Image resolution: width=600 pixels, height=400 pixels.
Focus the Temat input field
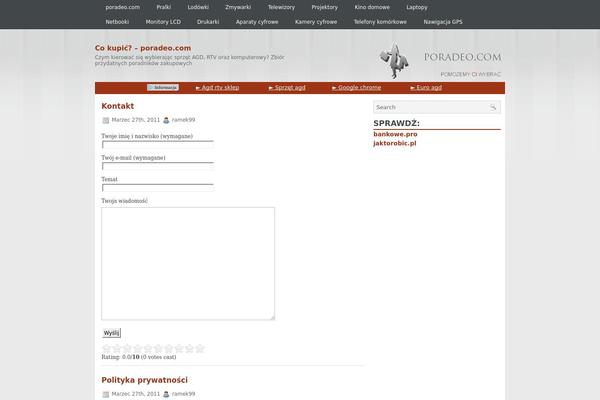[158, 188]
